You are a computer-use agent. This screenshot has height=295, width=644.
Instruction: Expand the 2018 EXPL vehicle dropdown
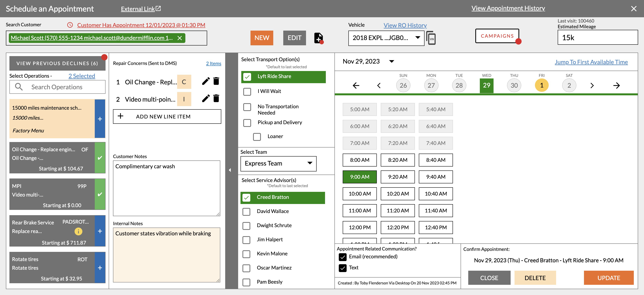pyautogui.click(x=417, y=38)
